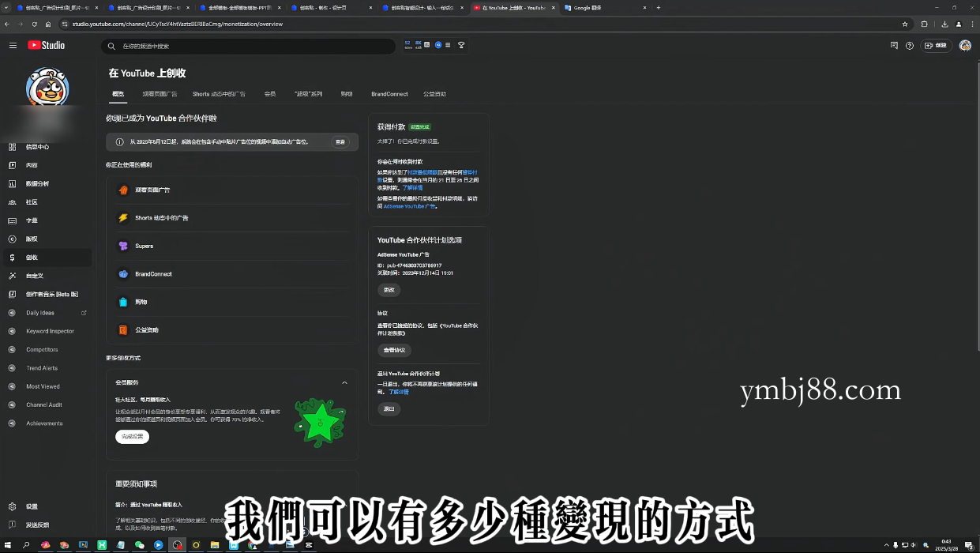The width and height of the screenshot is (980, 553).
Task: Bookmark page with star icon in address bar
Action: click(x=905, y=24)
